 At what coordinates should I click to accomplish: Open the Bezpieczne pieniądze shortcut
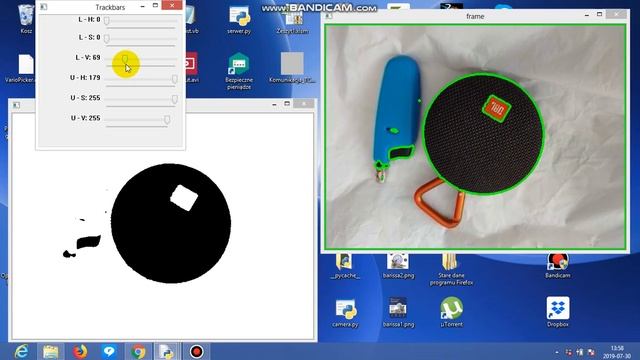[x=239, y=71]
